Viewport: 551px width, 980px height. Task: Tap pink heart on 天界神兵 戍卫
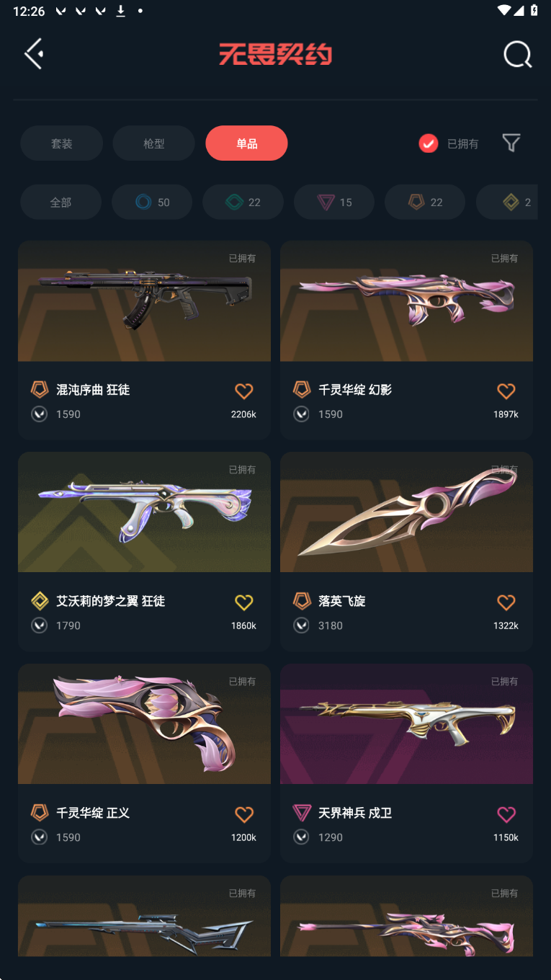(506, 814)
